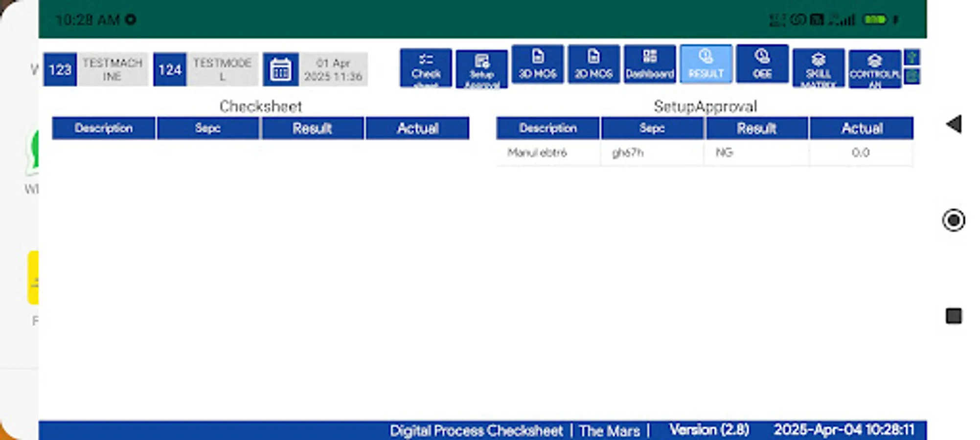Click the date text 01 Apr 2025 11:36
This screenshot has width=980, height=440.
pyautogui.click(x=333, y=68)
